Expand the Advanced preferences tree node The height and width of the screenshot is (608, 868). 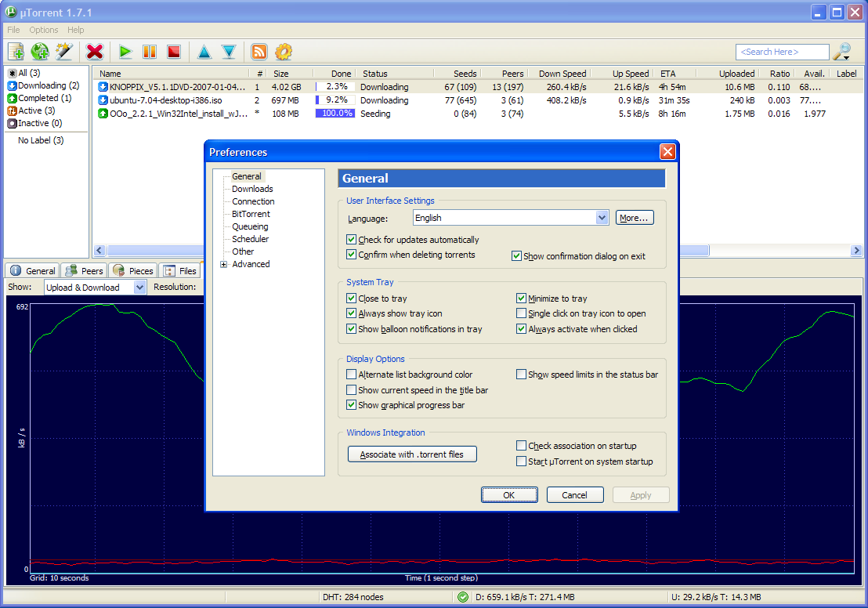[x=223, y=265]
